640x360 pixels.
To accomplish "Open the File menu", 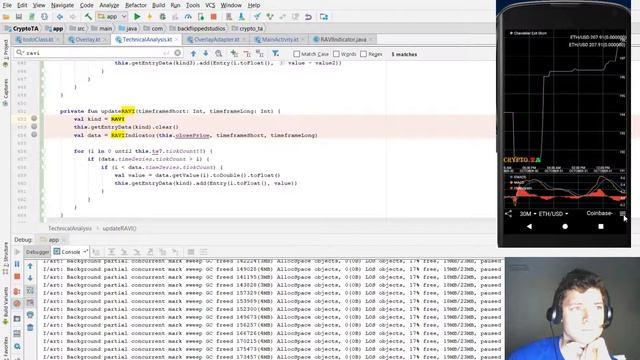I will pos(7,5).
